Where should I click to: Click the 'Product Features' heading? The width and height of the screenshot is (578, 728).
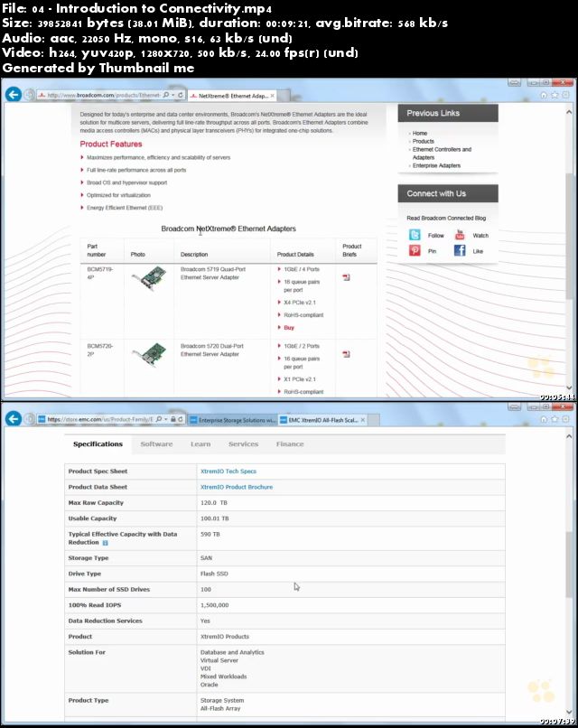coord(111,144)
